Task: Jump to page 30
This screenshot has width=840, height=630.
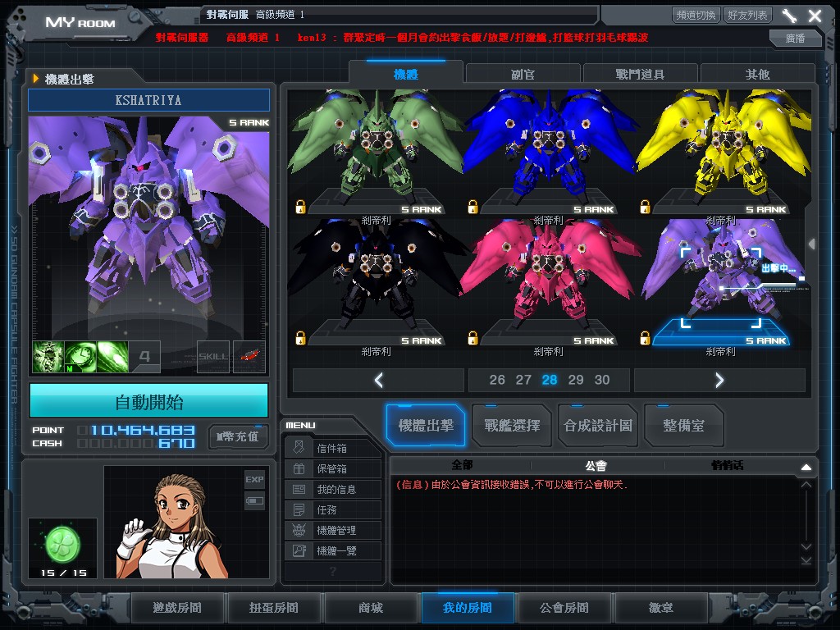Action: pyautogui.click(x=602, y=380)
